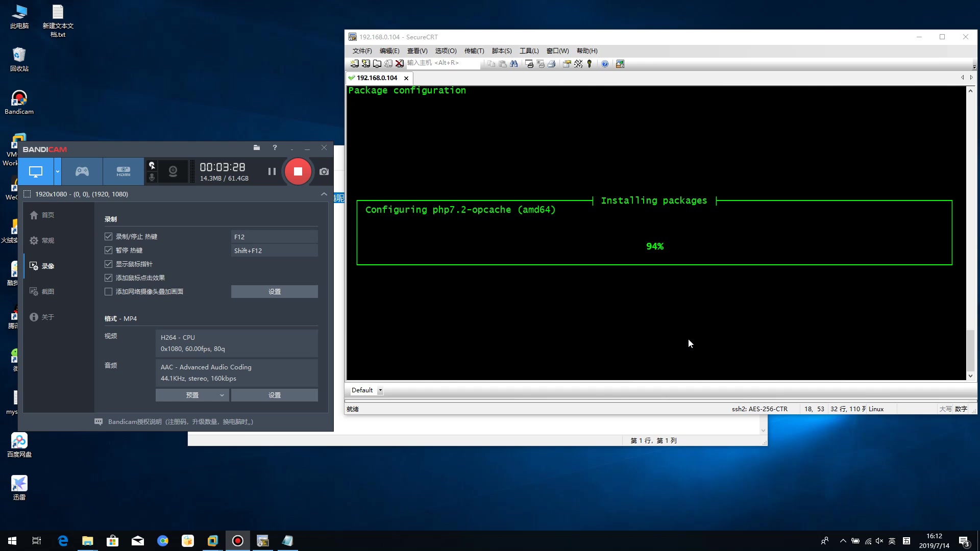This screenshot has height=551, width=980.
Task: Toggle the 添加网络摄像头叠加画面 checkbox
Action: [108, 291]
